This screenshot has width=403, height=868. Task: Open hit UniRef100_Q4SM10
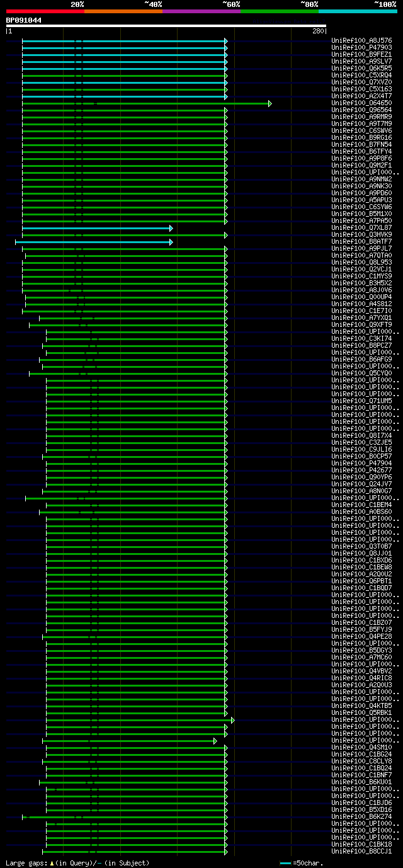pyautogui.click(x=361, y=748)
